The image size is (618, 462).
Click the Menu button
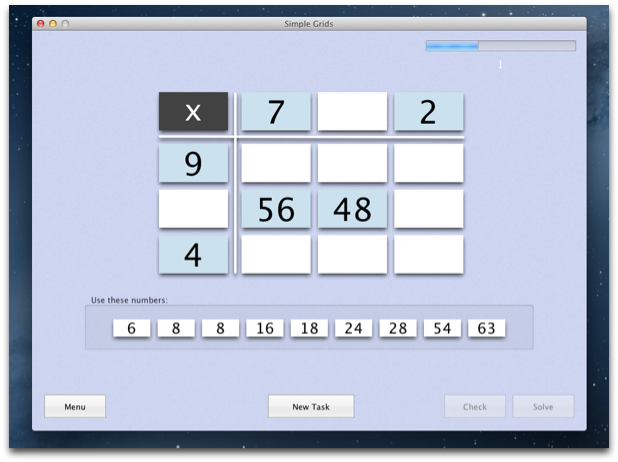pos(75,406)
